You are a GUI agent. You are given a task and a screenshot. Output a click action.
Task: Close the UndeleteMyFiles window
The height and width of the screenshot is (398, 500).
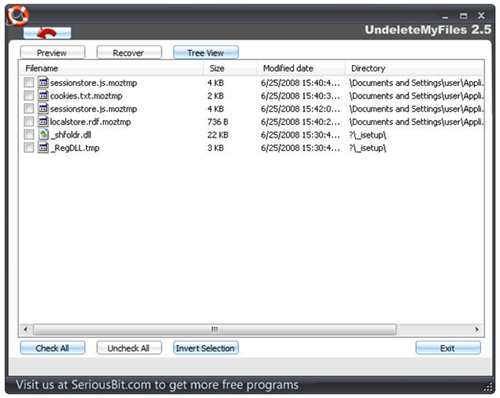(x=481, y=15)
